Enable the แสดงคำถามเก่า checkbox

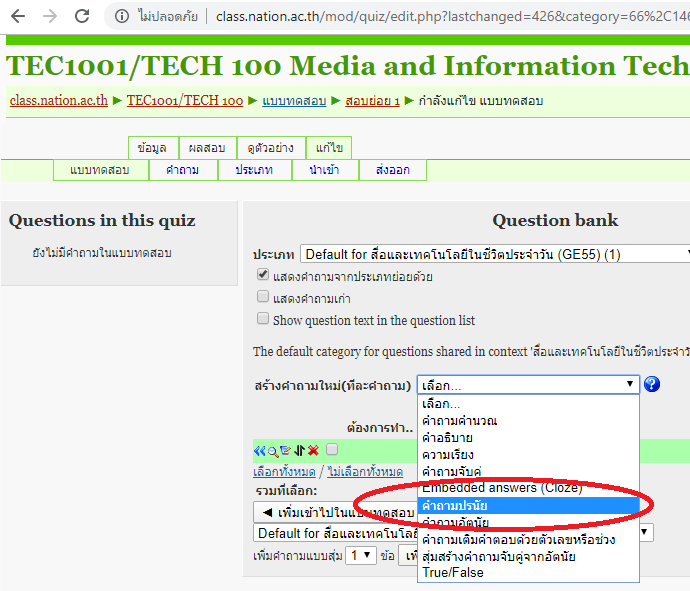tap(263, 297)
